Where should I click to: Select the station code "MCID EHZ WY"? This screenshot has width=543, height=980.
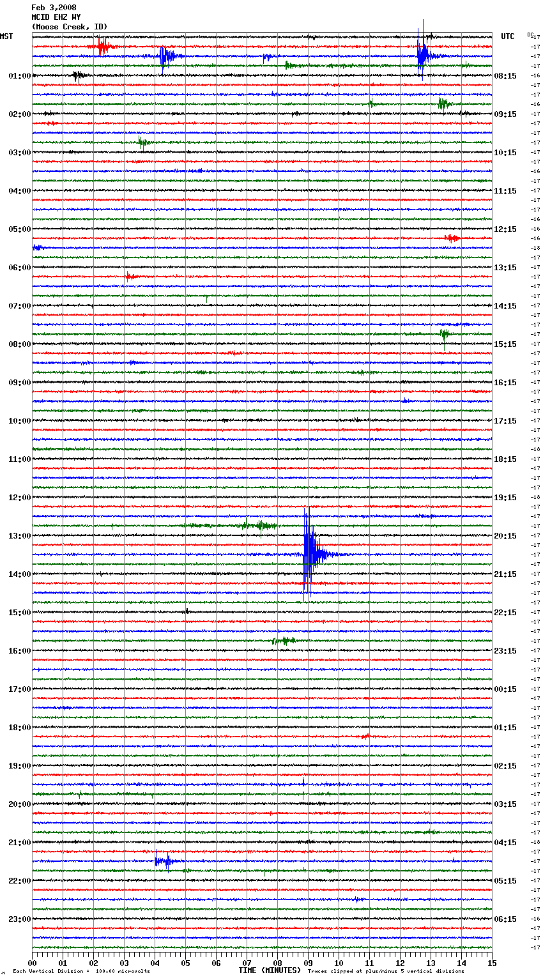pyautogui.click(x=56, y=17)
